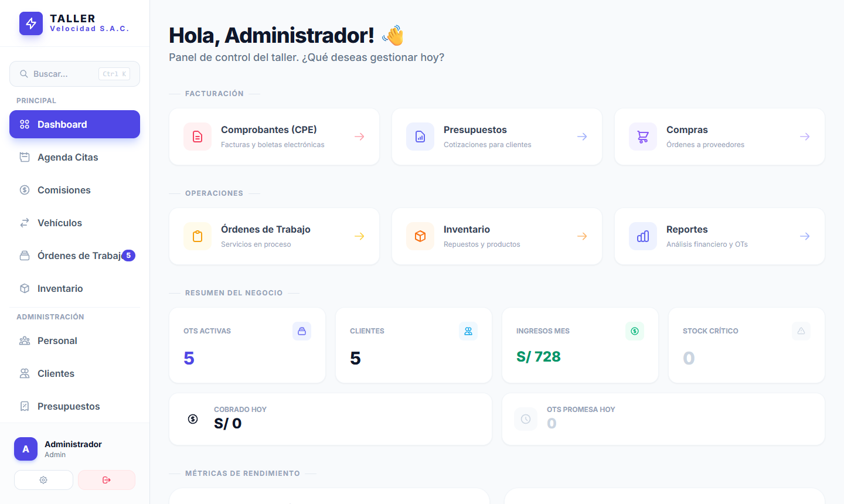844x504 pixels.
Task: Click the Vehículos arrows icon
Action: click(x=25, y=223)
